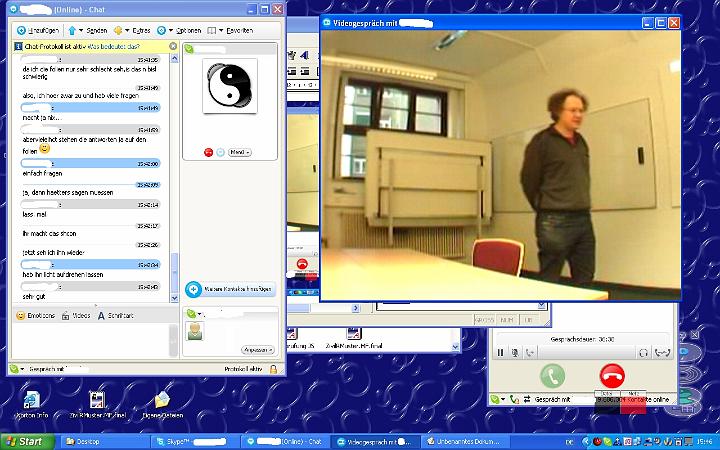Open Konten Info desktop icon

pos(32,405)
